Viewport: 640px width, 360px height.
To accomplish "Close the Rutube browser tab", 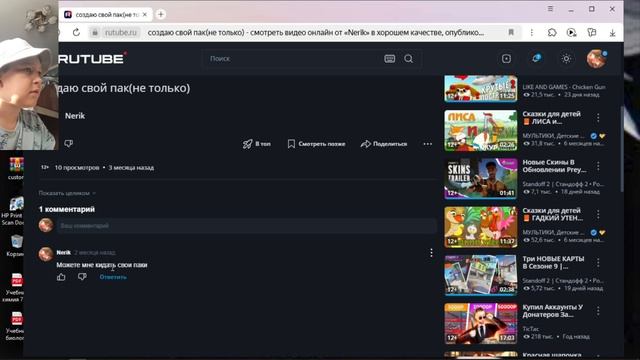I will pyautogui.click(x=144, y=14).
